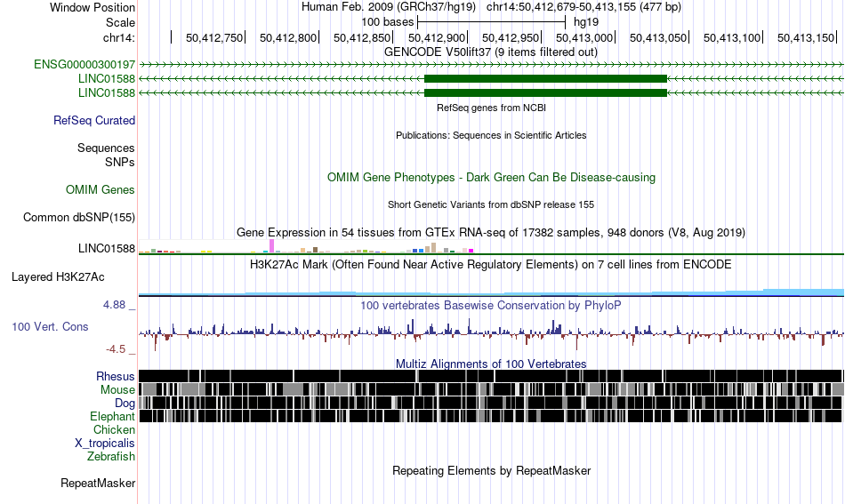Click the OMIM Genes track label

click(x=101, y=189)
